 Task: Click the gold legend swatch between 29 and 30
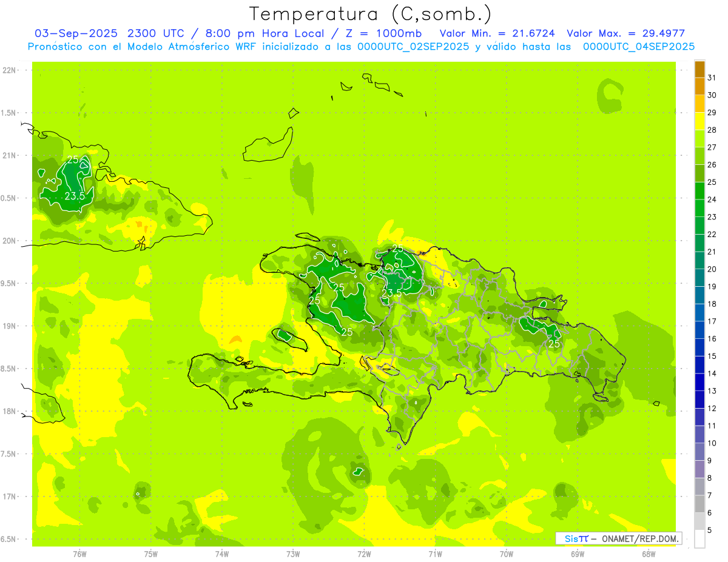tap(699, 104)
